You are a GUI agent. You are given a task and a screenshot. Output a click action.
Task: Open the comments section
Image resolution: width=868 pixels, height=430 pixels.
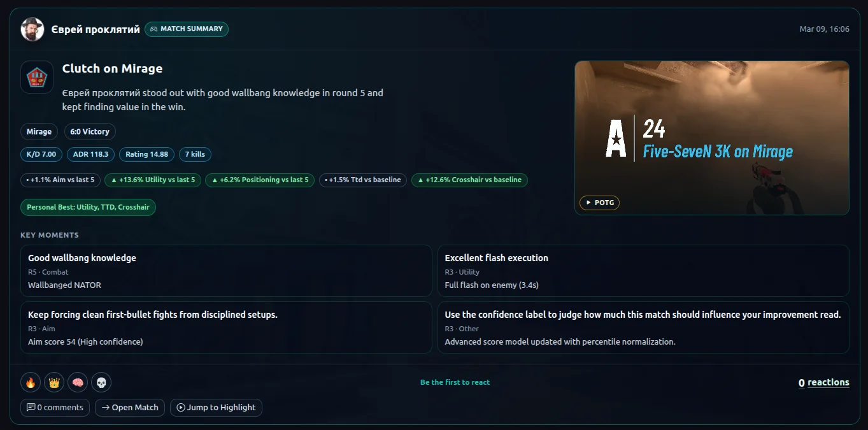55,408
